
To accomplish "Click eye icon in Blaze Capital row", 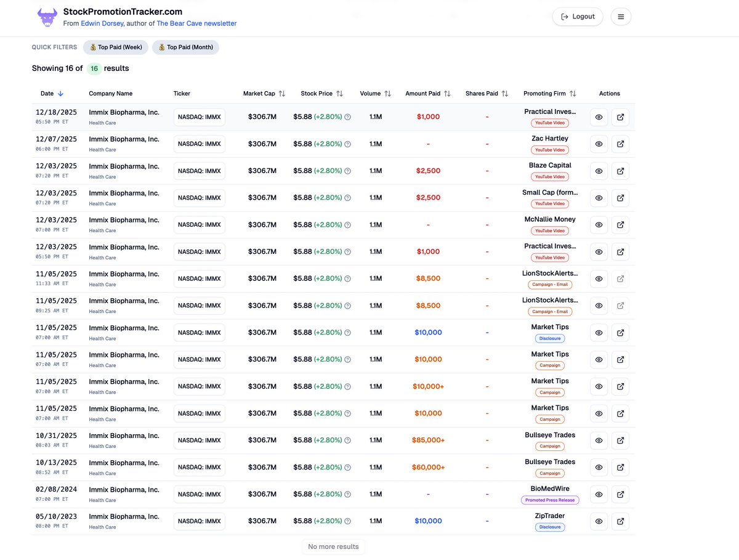I will [x=599, y=171].
